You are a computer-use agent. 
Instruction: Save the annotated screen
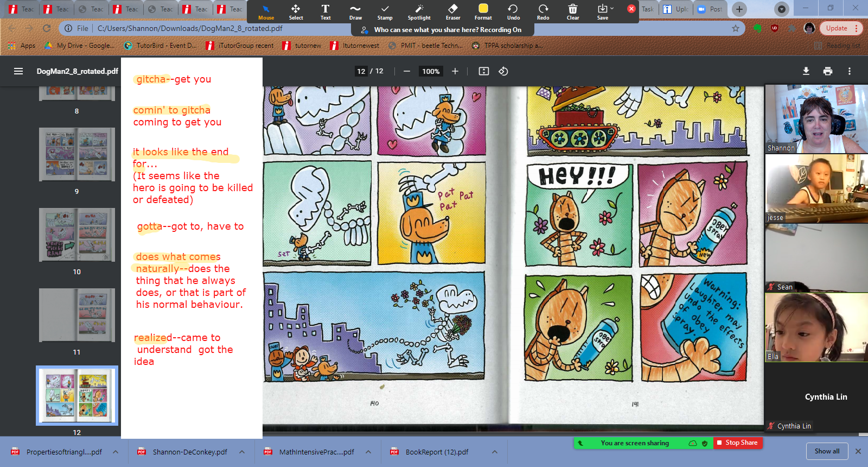tap(602, 12)
